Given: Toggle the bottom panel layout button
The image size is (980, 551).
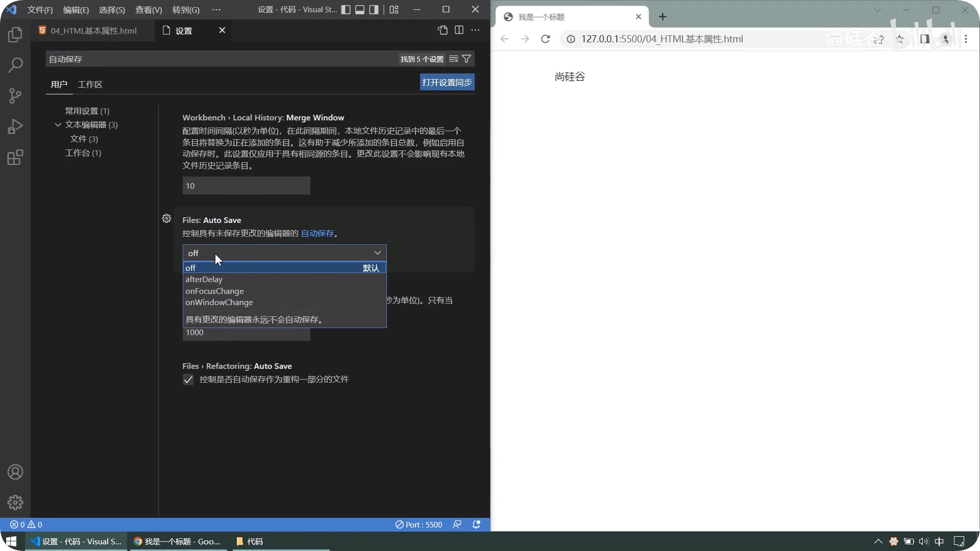Looking at the screenshot, I should (360, 10).
